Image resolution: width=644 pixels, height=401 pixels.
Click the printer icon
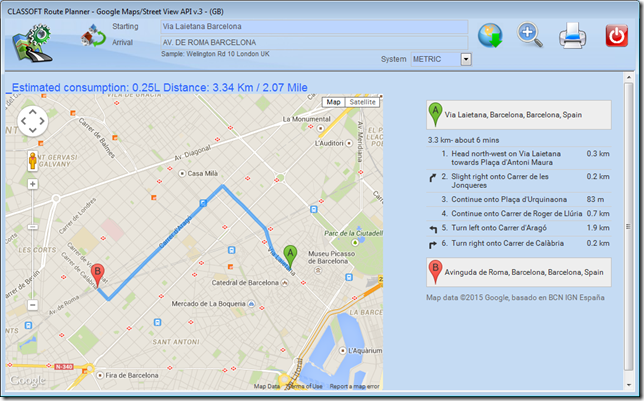tap(573, 36)
